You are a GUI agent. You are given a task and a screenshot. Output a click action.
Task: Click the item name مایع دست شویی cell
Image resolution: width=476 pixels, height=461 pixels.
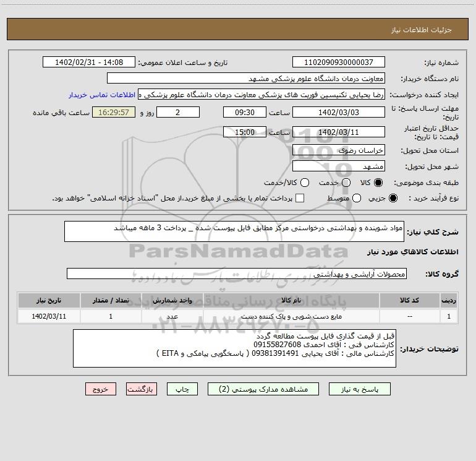tap(291, 316)
